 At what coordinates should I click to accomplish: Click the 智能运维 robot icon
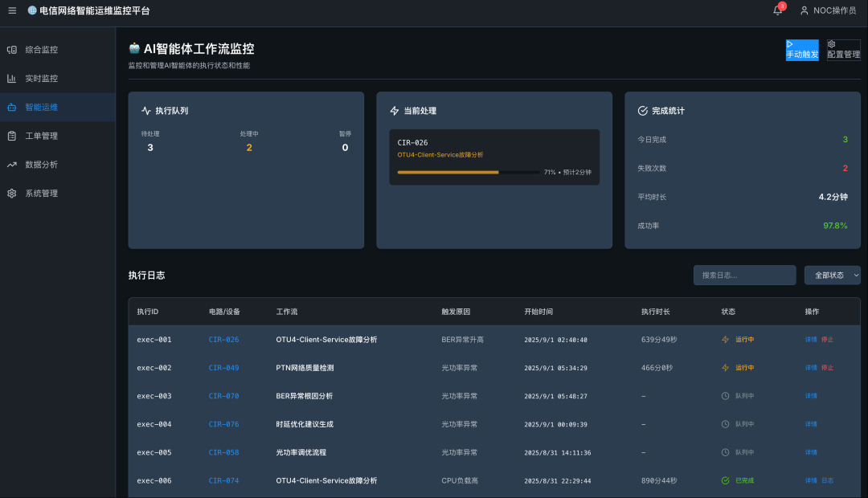pos(11,108)
